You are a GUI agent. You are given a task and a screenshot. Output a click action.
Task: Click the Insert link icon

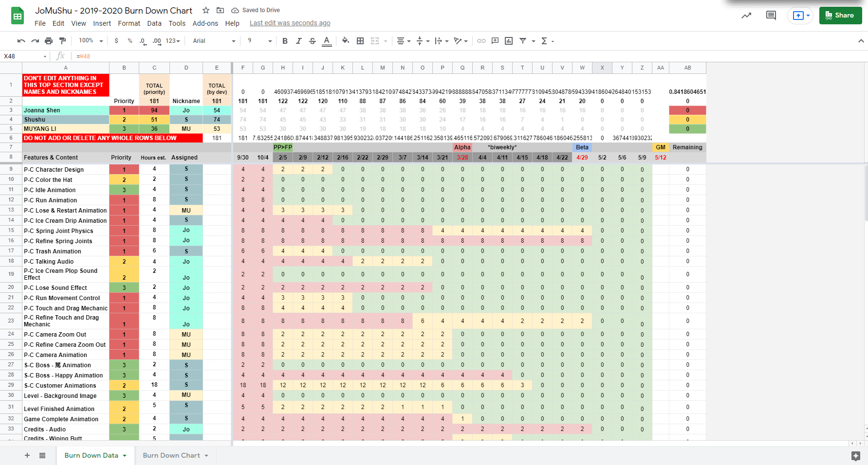tap(481, 41)
